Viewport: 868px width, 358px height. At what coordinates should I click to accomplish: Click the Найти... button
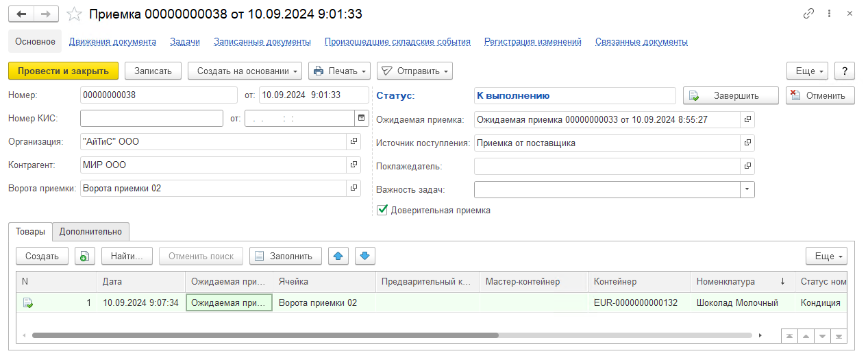(127, 256)
